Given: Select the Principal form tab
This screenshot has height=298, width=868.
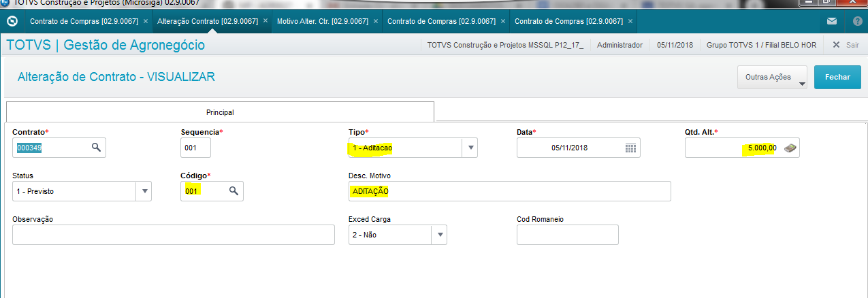Looking at the screenshot, I should tap(220, 112).
